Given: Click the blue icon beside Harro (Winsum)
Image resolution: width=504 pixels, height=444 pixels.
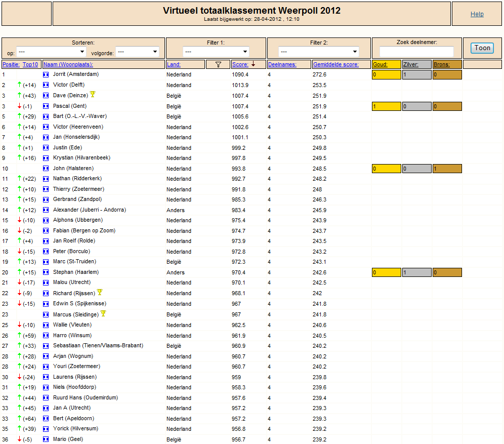Looking at the screenshot, I should pyautogui.click(x=46, y=336).
